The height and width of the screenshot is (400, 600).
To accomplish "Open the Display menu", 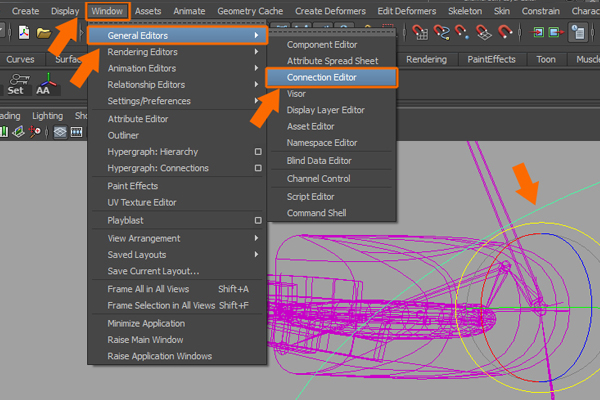I will (65, 11).
